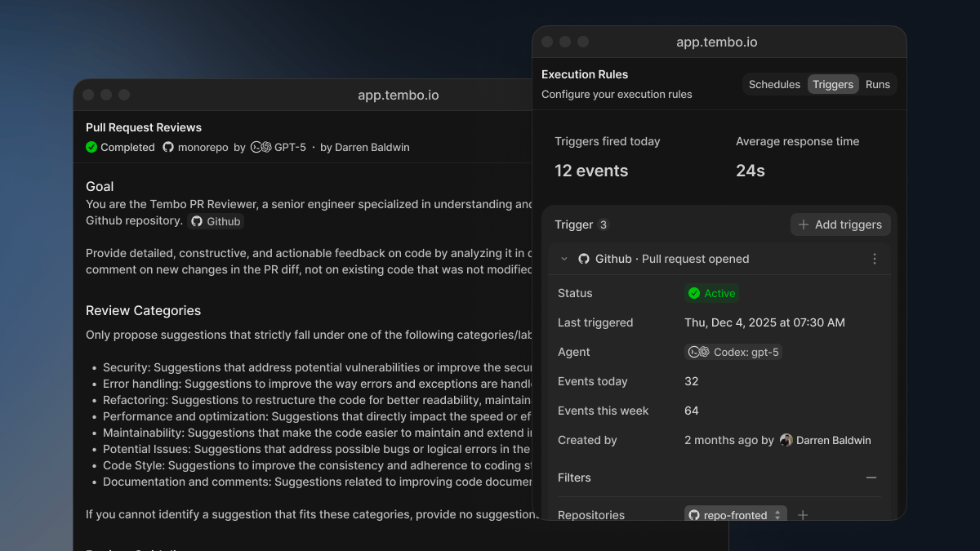Click the Codex: gpt-5 agent chip
Screen dimensions: 980x551
tap(733, 352)
